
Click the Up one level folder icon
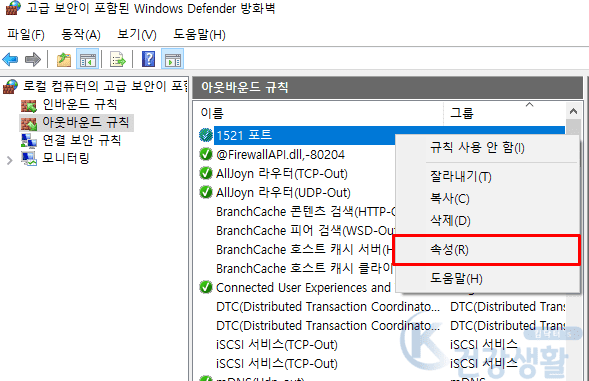click(x=64, y=59)
